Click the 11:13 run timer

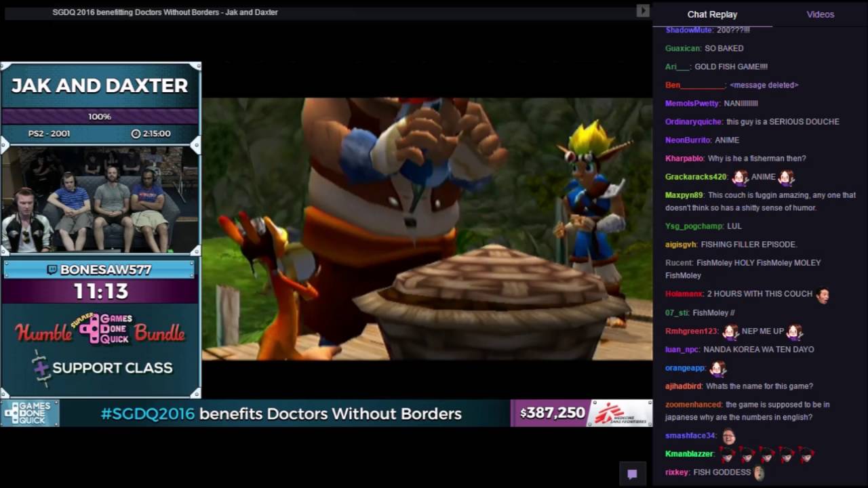coord(101,292)
